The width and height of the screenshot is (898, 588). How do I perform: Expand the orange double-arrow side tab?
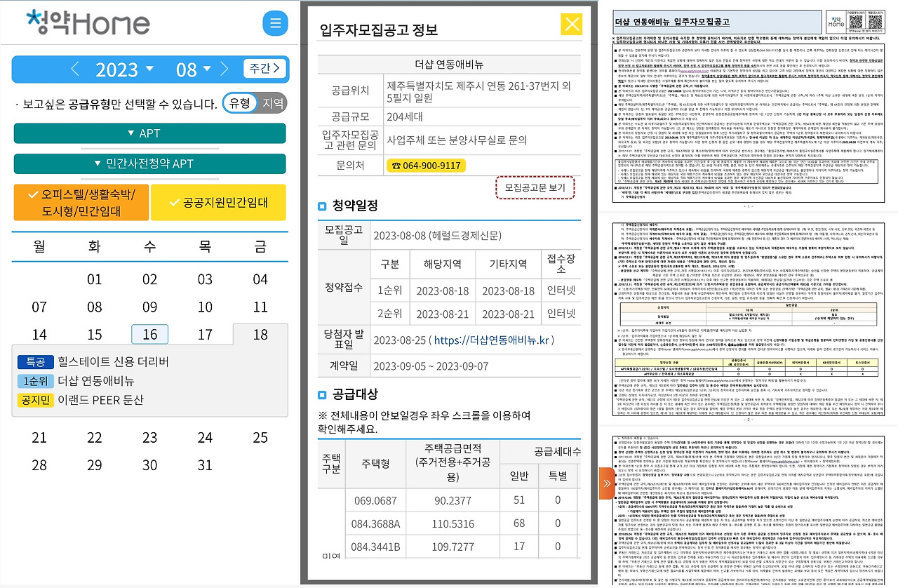tap(605, 483)
